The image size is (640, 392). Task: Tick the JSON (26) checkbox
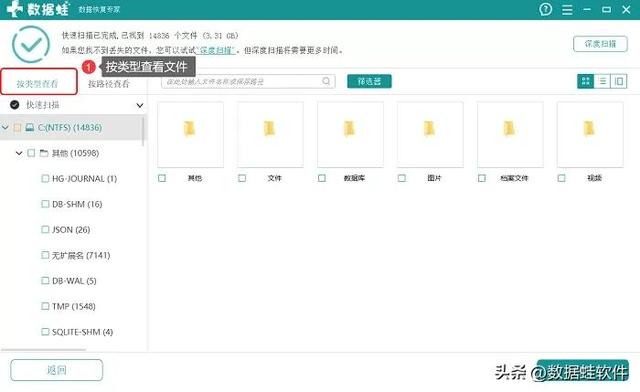coord(45,229)
